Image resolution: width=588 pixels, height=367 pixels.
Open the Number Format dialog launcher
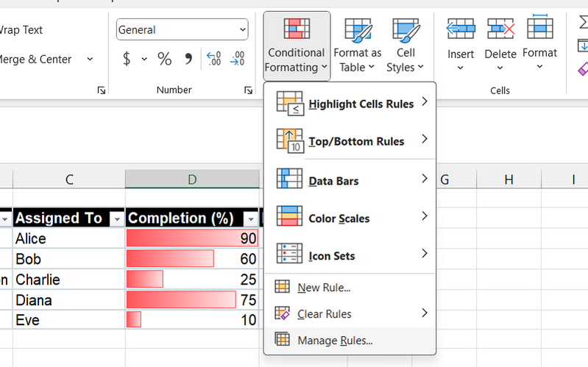(248, 90)
